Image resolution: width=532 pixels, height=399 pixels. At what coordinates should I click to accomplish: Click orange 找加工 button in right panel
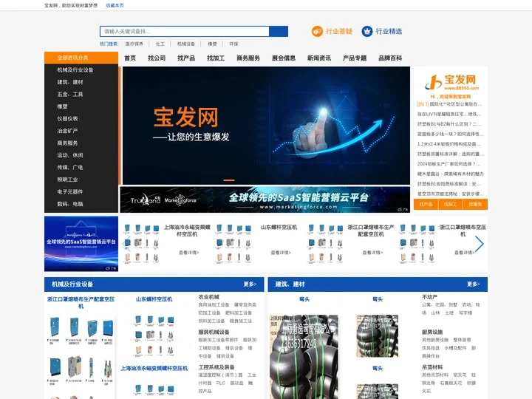click(450, 204)
